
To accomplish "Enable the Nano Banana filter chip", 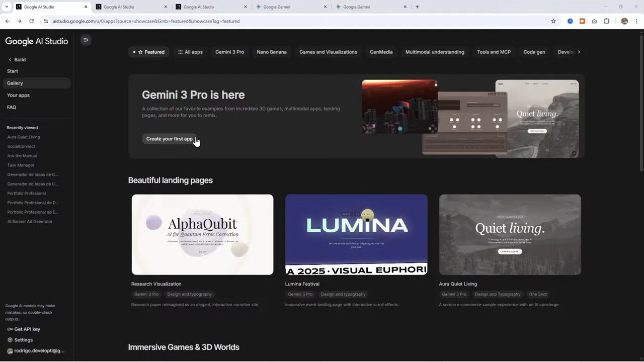I will coord(272,52).
